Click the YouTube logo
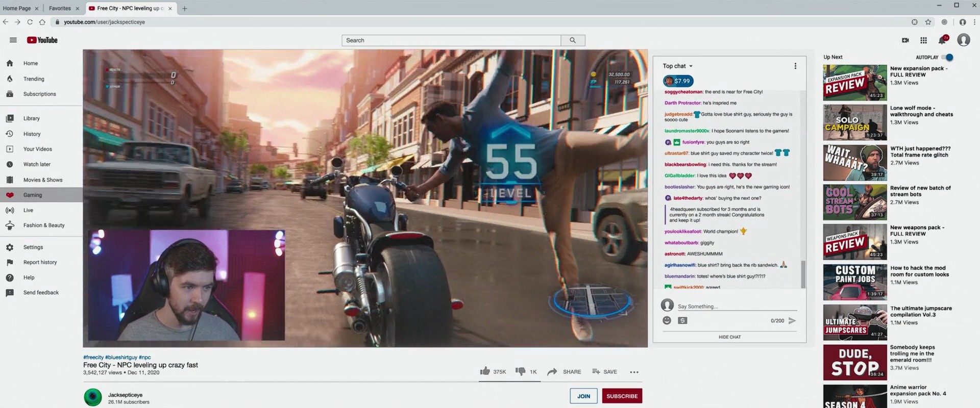This screenshot has width=980, height=408. [42, 40]
